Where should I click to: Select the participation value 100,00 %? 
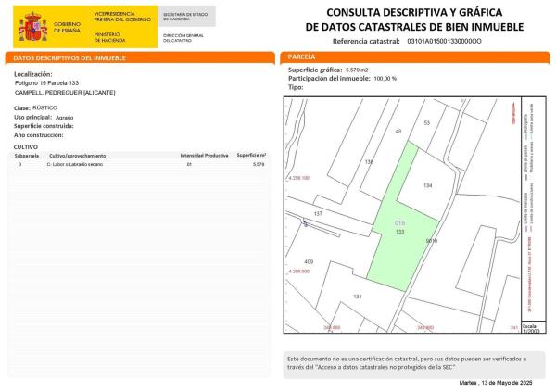[x=385, y=79]
